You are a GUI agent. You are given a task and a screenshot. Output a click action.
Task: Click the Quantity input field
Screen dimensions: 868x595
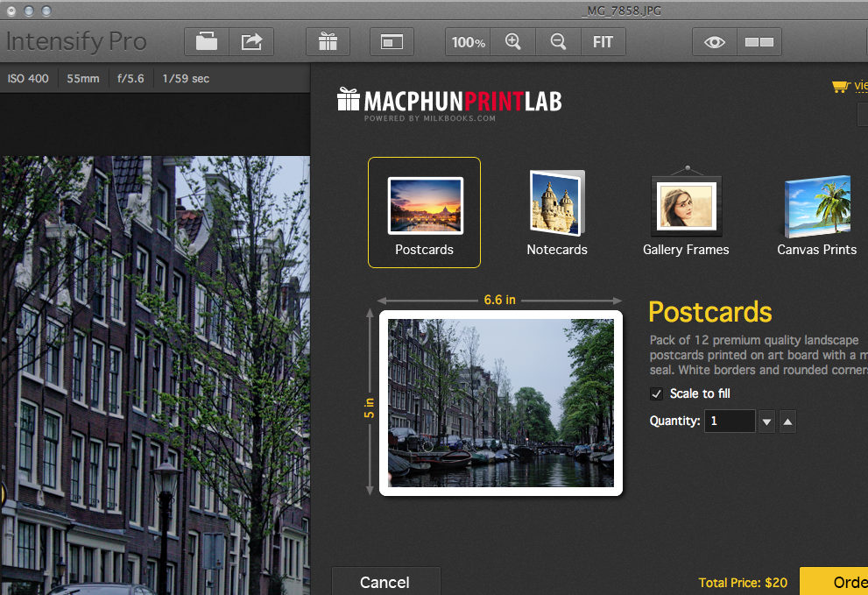[730, 421]
